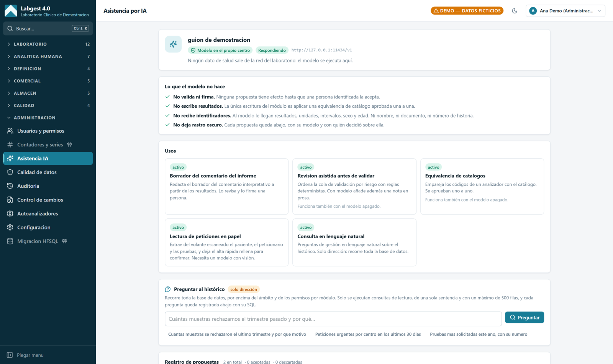Click the Modelo en el propio centro badge
Image resolution: width=613 pixels, height=364 pixels.
[220, 50]
